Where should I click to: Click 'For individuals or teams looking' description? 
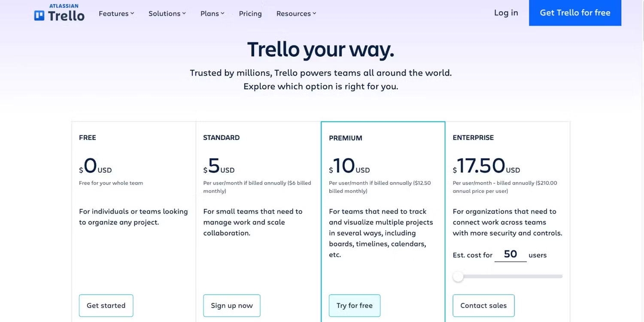click(x=134, y=217)
